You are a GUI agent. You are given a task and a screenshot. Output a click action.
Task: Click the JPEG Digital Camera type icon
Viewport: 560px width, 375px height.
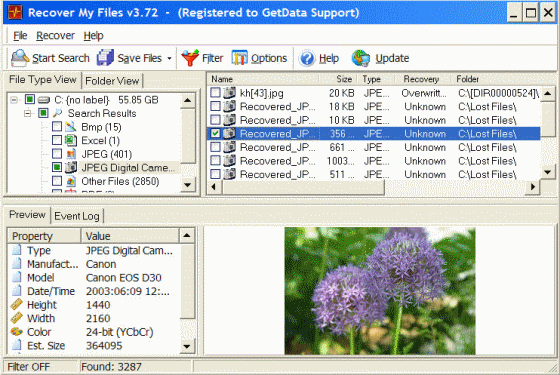click(x=71, y=167)
